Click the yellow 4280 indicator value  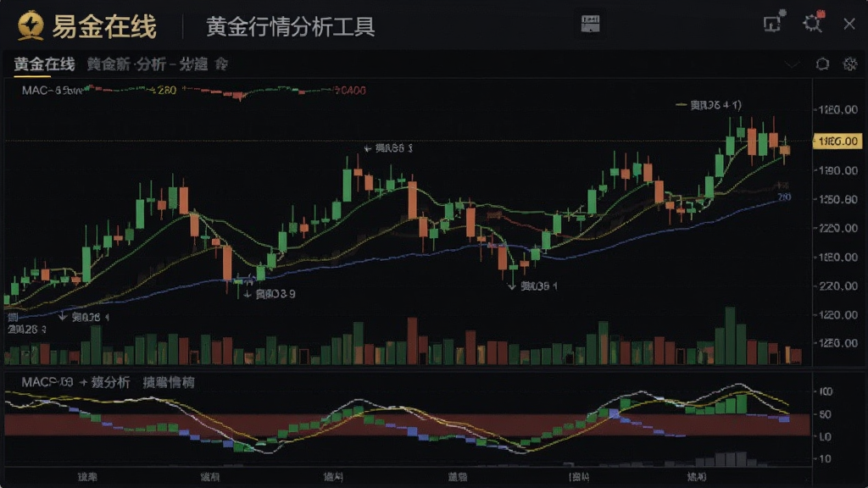(164, 90)
